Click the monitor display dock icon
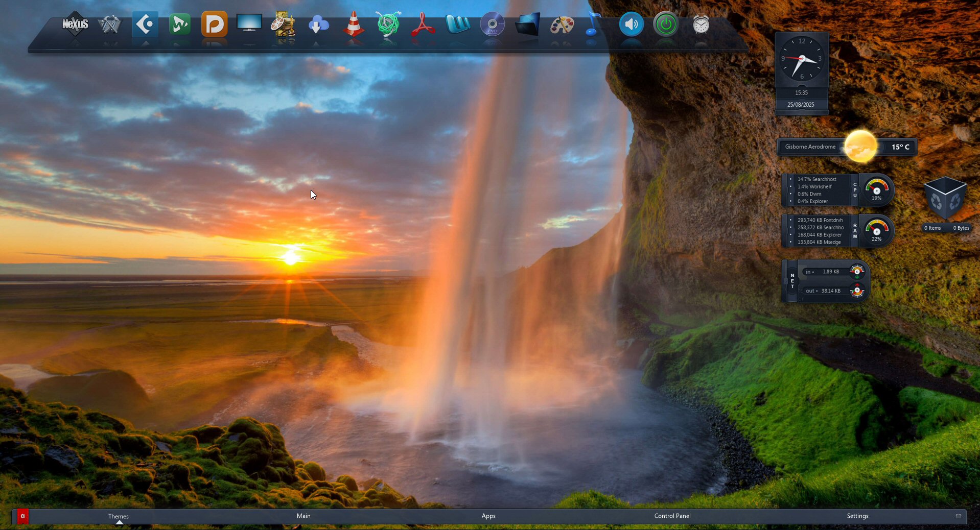The width and height of the screenshot is (980, 530). tap(249, 23)
